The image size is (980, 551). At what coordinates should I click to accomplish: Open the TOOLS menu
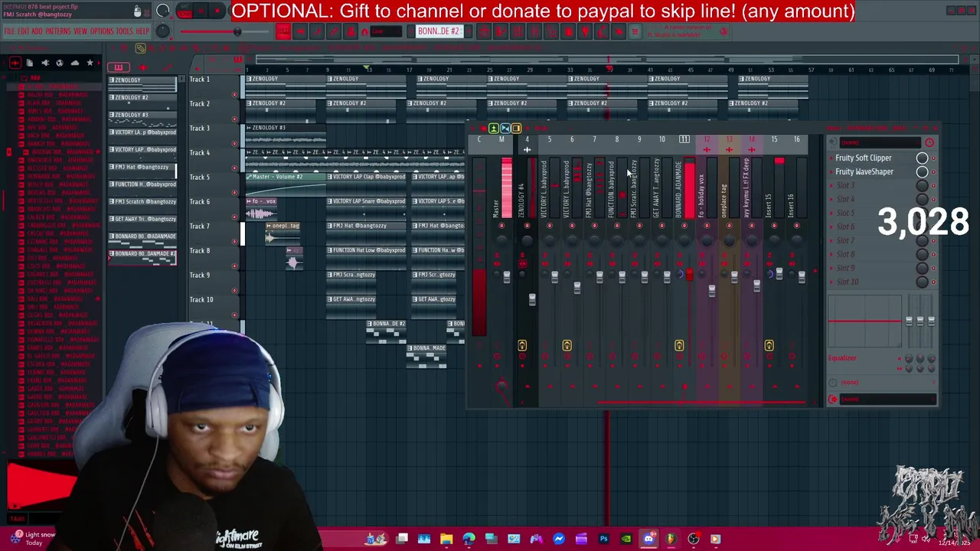[124, 31]
